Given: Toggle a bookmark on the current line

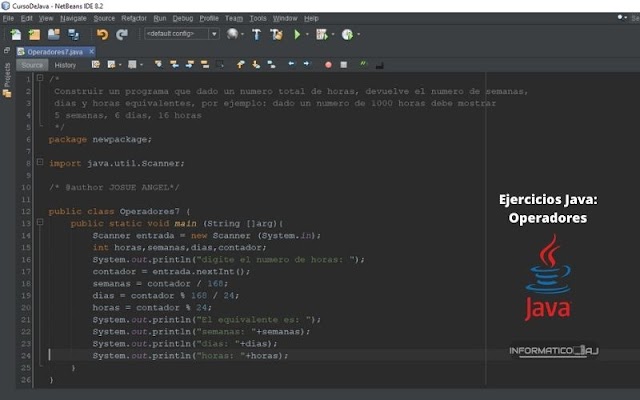Looking at the screenshot, I should click(271, 64).
